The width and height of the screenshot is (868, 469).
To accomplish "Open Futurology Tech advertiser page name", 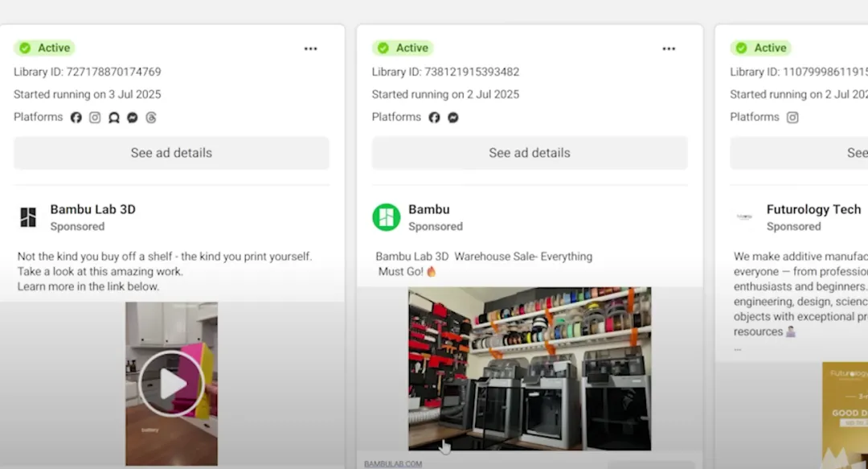I will click(x=813, y=209).
